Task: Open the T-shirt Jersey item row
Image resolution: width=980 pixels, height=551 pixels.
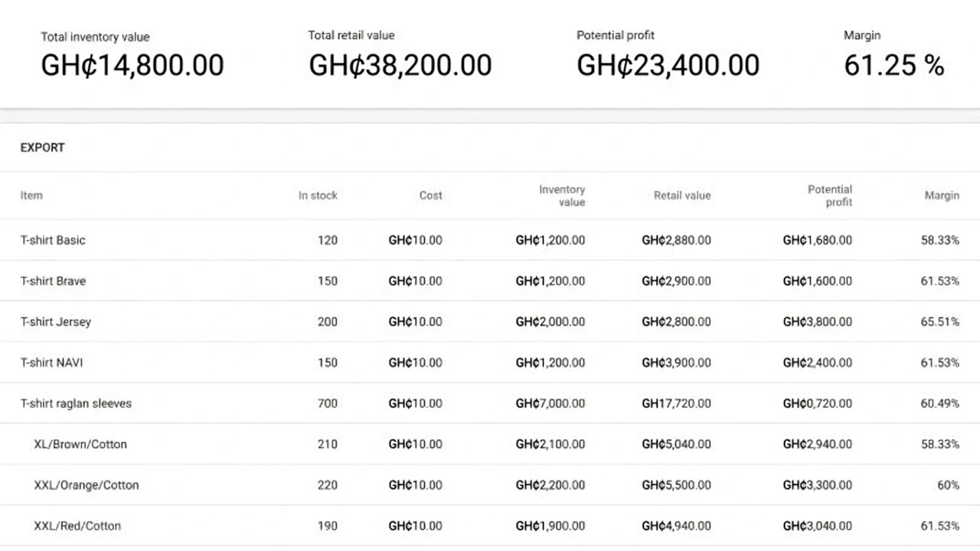Action: [490, 321]
